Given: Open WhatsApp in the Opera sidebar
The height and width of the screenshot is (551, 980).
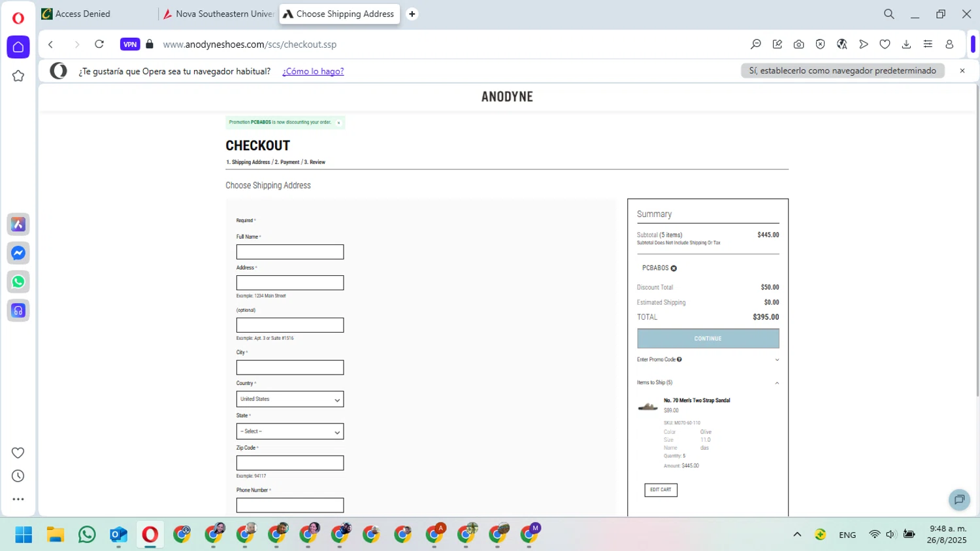Looking at the screenshot, I should pyautogui.click(x=18, y=282).
